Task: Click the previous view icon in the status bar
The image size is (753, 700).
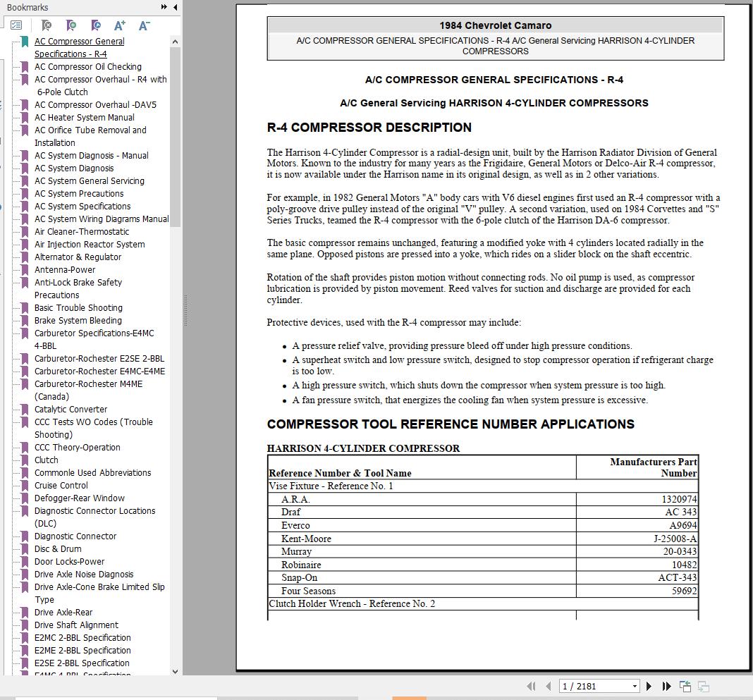Action: [x=685, y=686]
